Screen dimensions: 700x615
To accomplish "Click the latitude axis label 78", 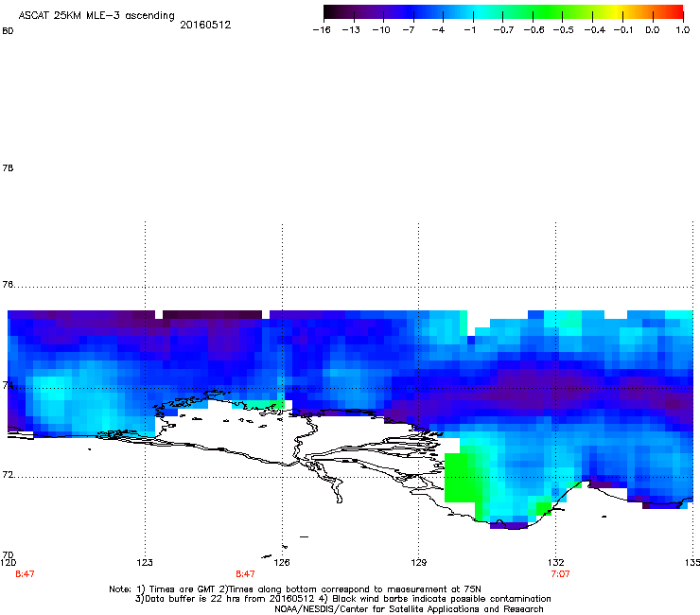I will click(8, 167).
